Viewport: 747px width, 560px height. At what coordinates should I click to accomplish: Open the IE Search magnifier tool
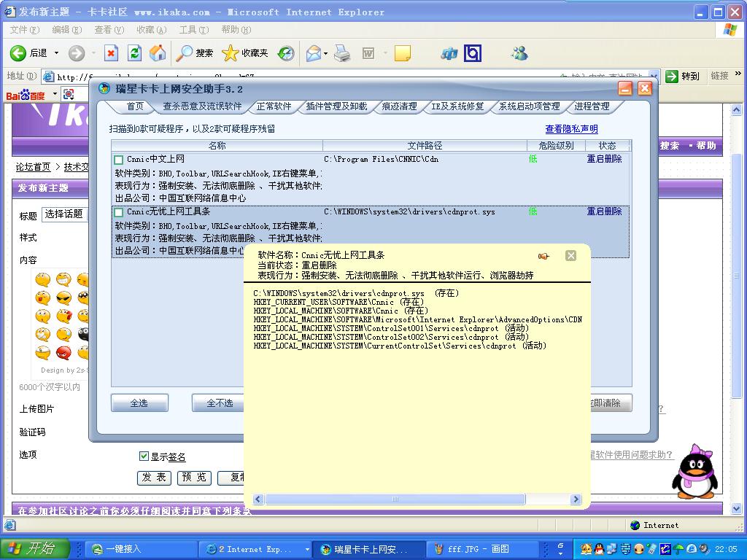pos(194,52)
